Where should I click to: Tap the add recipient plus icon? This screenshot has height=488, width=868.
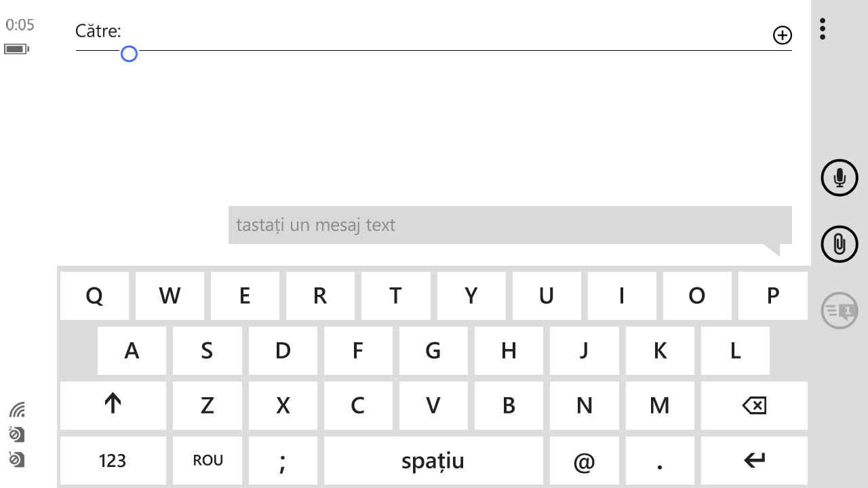(782, 35)
